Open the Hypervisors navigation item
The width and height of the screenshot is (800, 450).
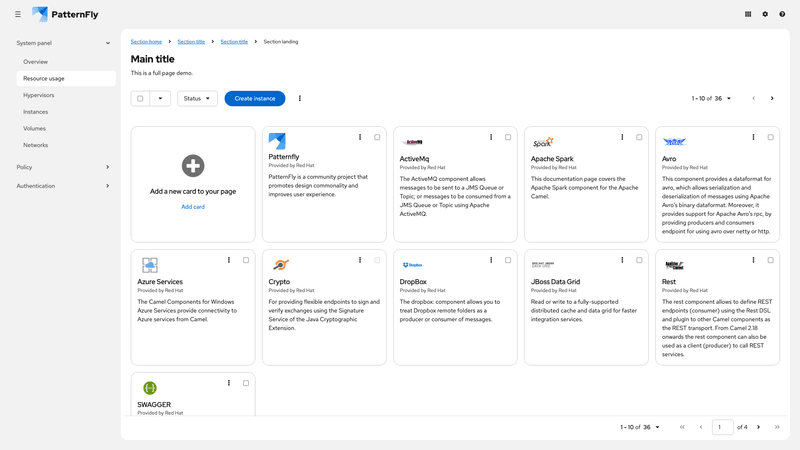tap(39, 95)
